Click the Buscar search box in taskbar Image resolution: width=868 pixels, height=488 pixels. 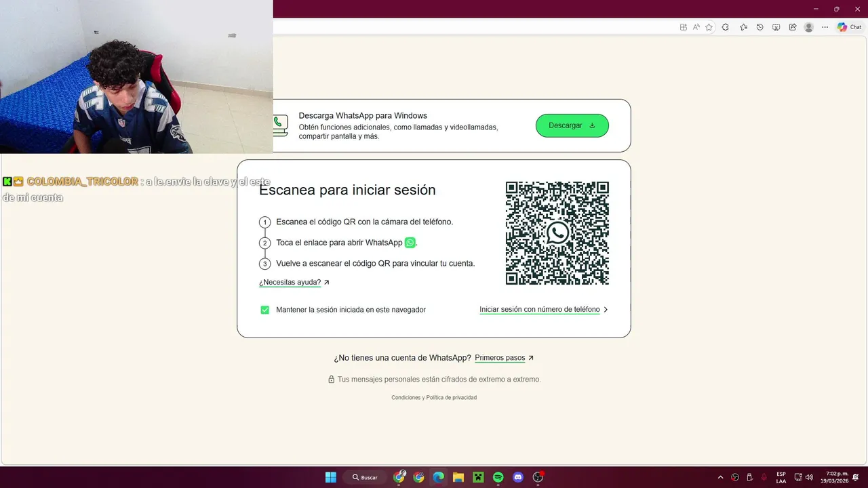point(365,477)
